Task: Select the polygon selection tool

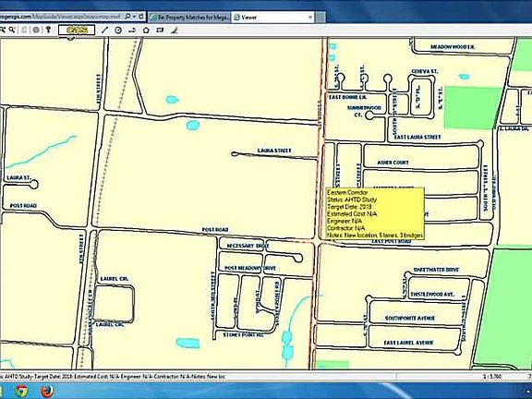Action: (146, 30)
